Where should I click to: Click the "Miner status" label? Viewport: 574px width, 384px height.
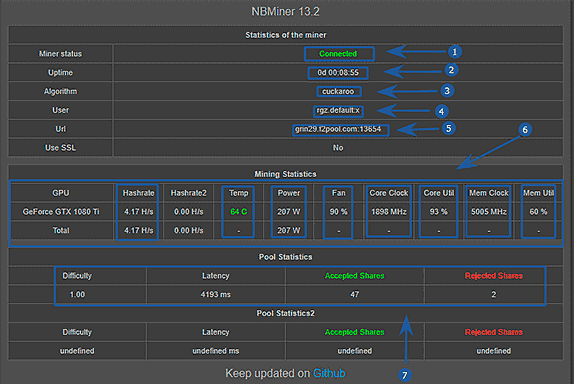point(60,54)
